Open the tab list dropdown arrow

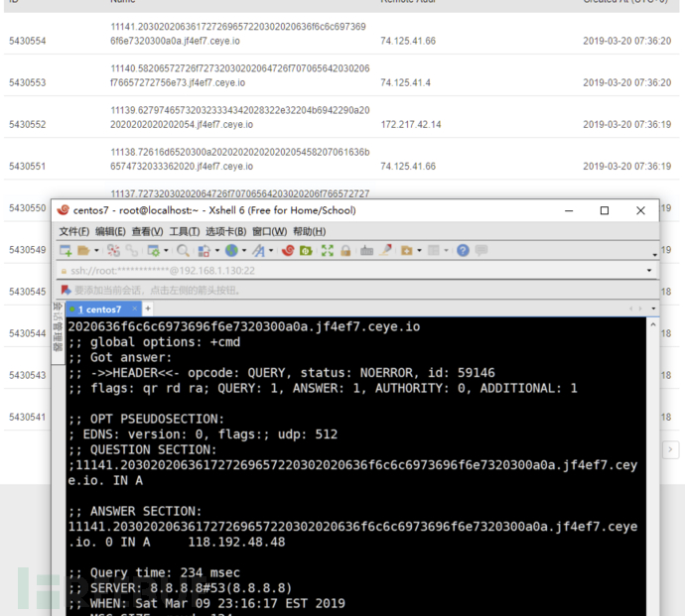coord(653,308)
